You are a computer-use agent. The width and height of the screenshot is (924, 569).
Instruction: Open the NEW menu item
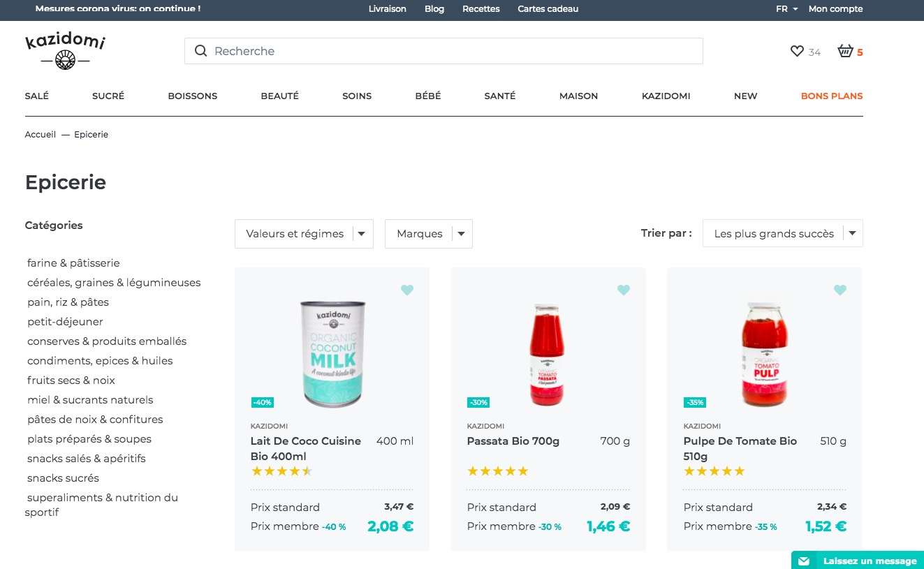(746, 96)
